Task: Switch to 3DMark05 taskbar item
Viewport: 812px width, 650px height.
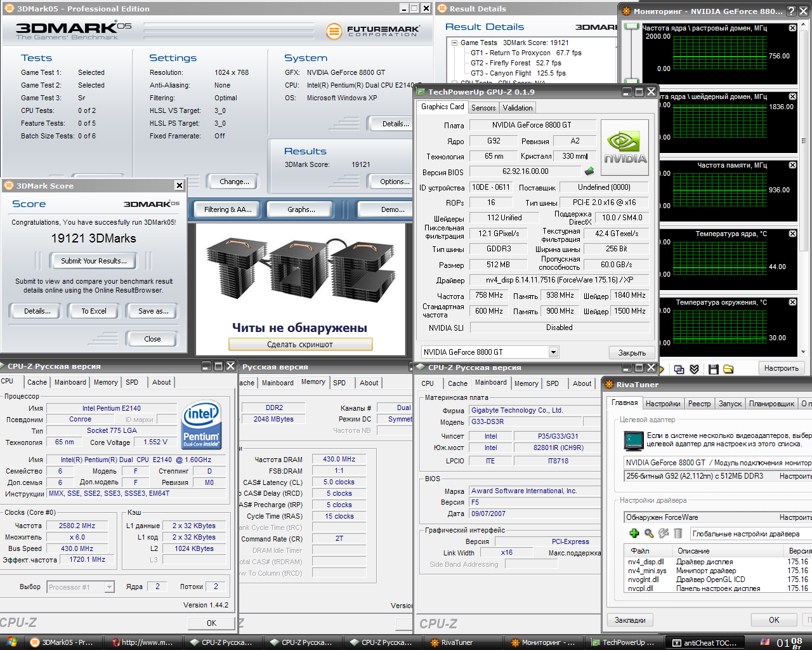Action: [x=63, y=642]
